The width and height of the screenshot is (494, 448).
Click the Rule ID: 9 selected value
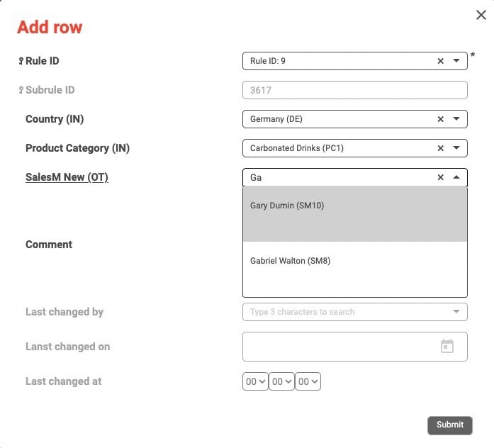tap(268, 61)
